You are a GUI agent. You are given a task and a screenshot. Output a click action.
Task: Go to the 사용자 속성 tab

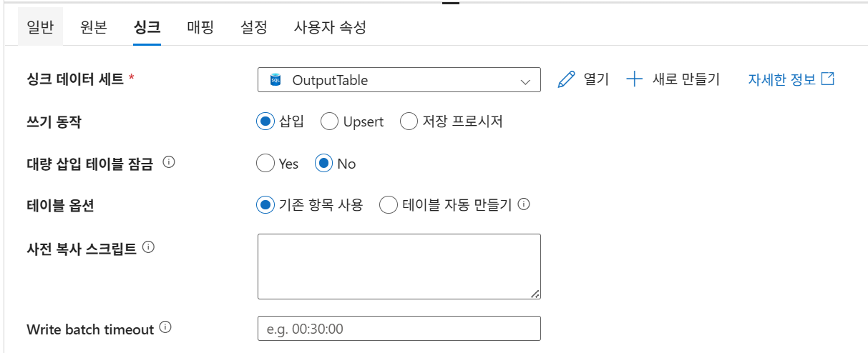click(x=330, y=27)
